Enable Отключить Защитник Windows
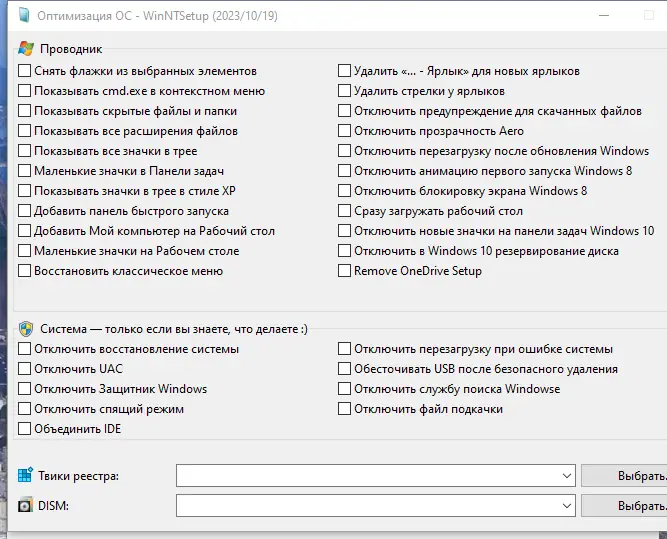The width and height of the screenshot is (667, 539). point(25,389)
